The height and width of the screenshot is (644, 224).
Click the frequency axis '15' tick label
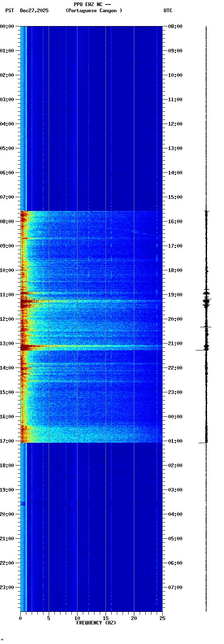106,618
